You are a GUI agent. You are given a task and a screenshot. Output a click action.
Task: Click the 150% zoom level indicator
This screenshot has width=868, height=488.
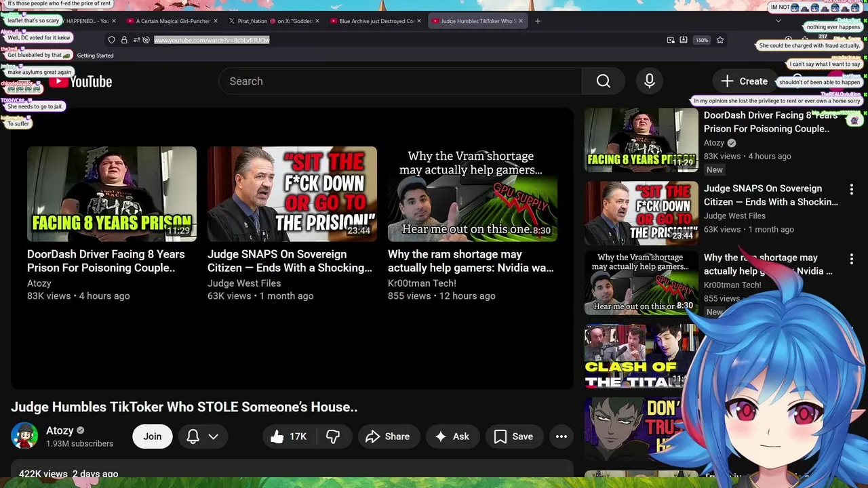click(x=702, y=40)
